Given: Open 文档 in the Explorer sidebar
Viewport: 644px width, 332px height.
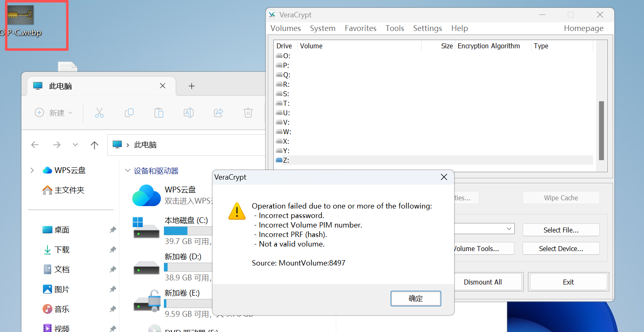Looking at the screenshot, I should click(x=57, y=270).
